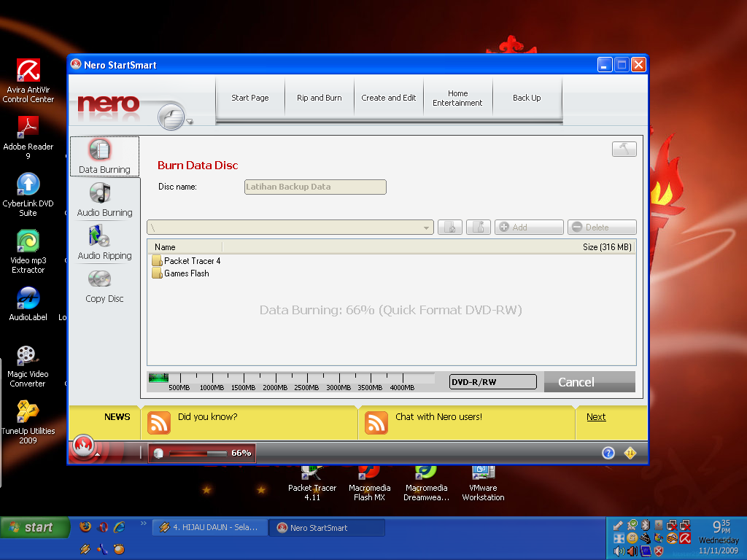This screenshot has width=747, height=560.
Task: Select Audio Burning in the sidebar
Action: [104, 200]
